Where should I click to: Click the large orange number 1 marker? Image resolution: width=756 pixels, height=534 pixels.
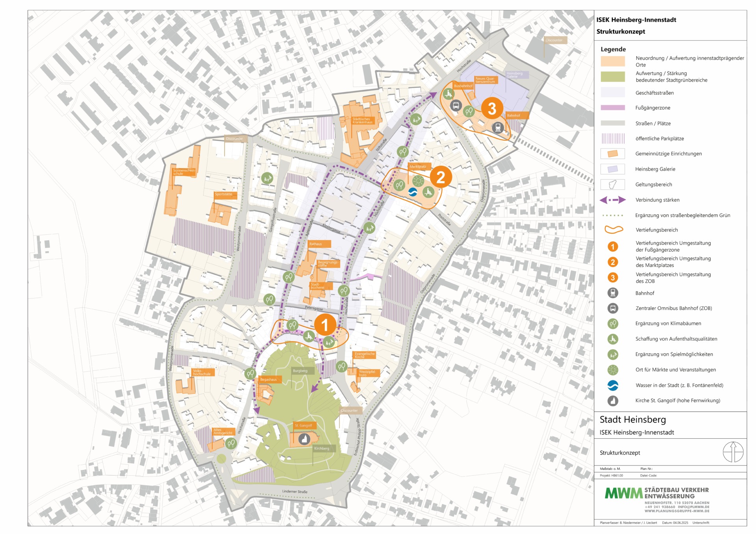[325, 325]
